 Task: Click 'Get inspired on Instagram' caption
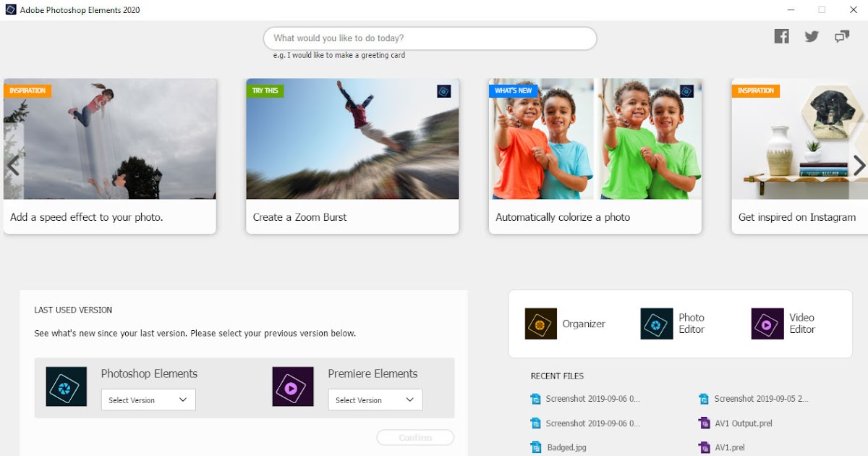point(797,217)
